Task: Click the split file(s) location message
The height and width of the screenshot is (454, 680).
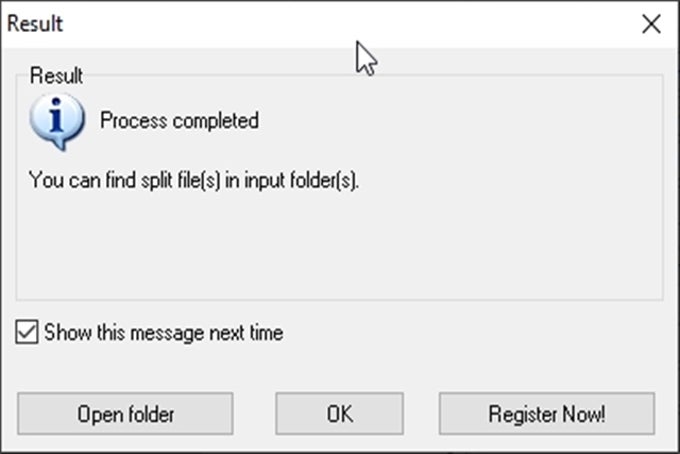Action: click(193, 181)
